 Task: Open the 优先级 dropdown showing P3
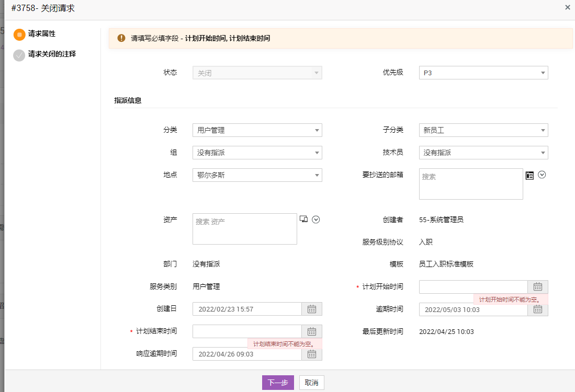483,73
